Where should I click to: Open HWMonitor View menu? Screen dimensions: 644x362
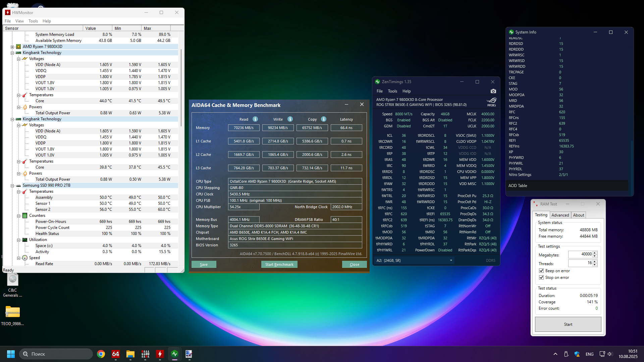tap(19, 21)
